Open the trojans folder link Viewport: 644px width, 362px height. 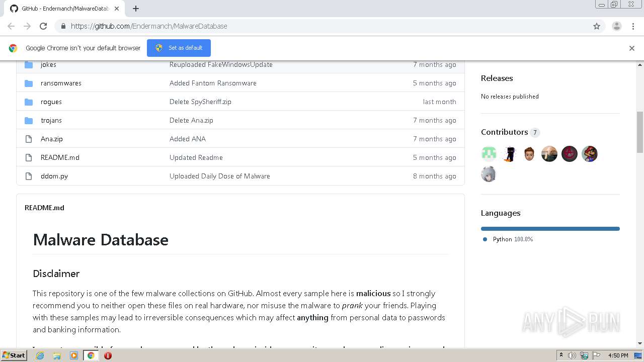[51, 120]
